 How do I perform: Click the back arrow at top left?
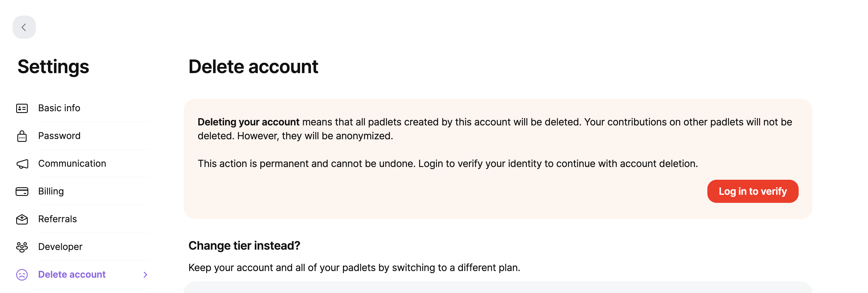[24, 27]
